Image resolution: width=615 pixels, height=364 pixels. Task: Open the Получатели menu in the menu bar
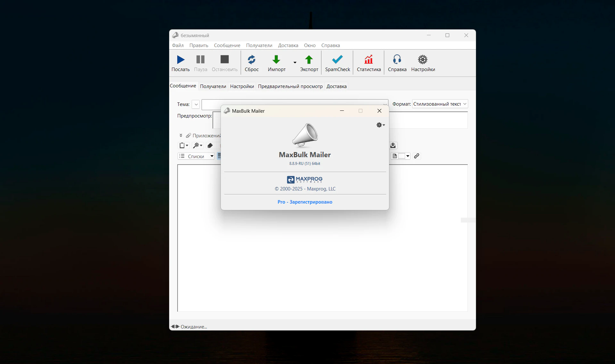click(259, 45)
